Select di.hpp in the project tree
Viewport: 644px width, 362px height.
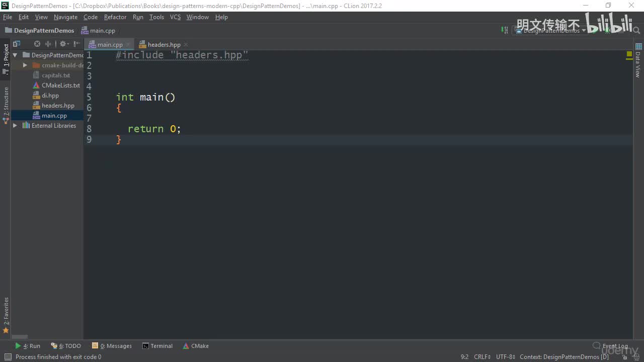pyautogui.click(x=50, y=96)
